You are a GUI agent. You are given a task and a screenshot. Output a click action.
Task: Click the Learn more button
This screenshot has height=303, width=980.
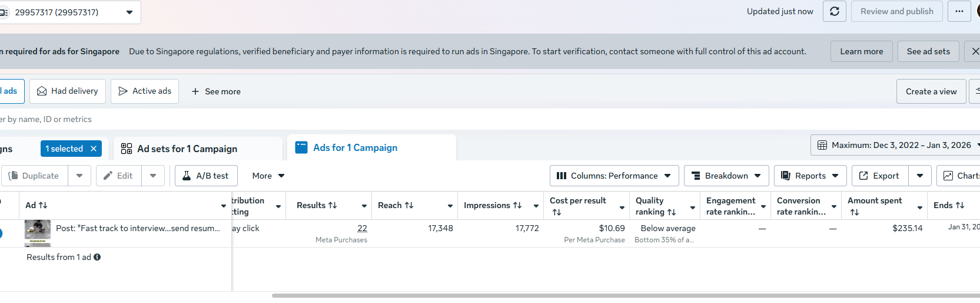click(861, 51)
